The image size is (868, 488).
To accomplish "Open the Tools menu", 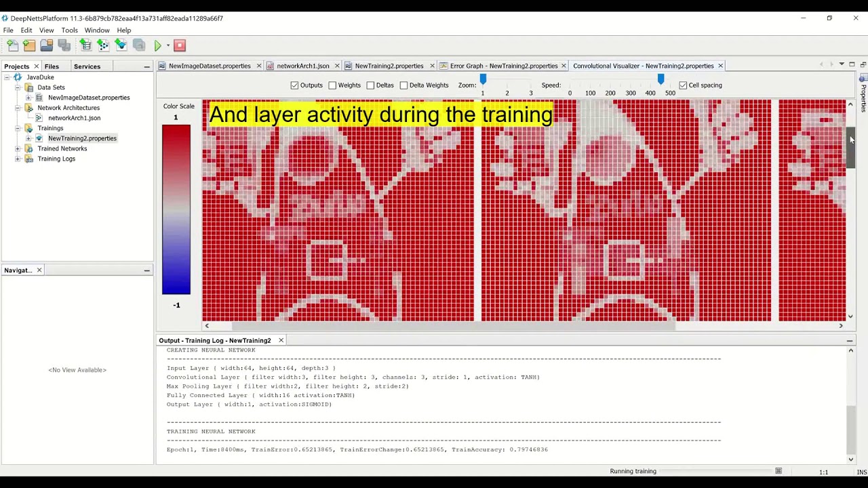I will 70,30.
